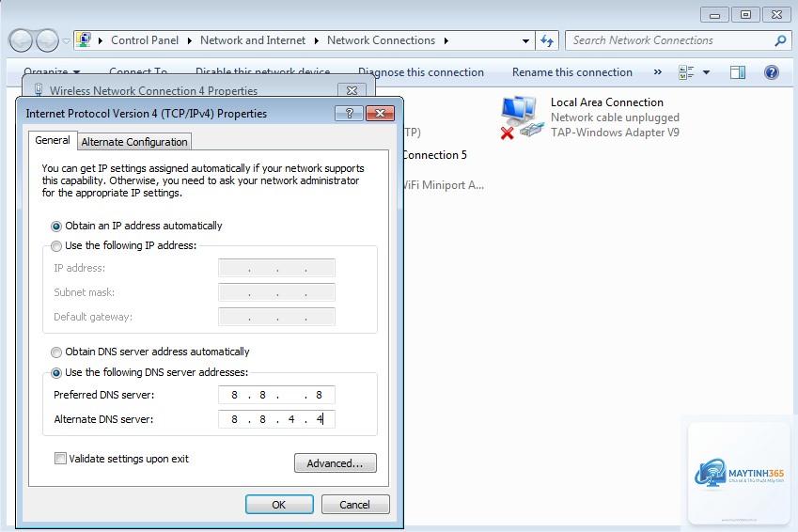Click the Connection 5 text in the list
This screenshot has height=532, width=798.
point(435,155)
